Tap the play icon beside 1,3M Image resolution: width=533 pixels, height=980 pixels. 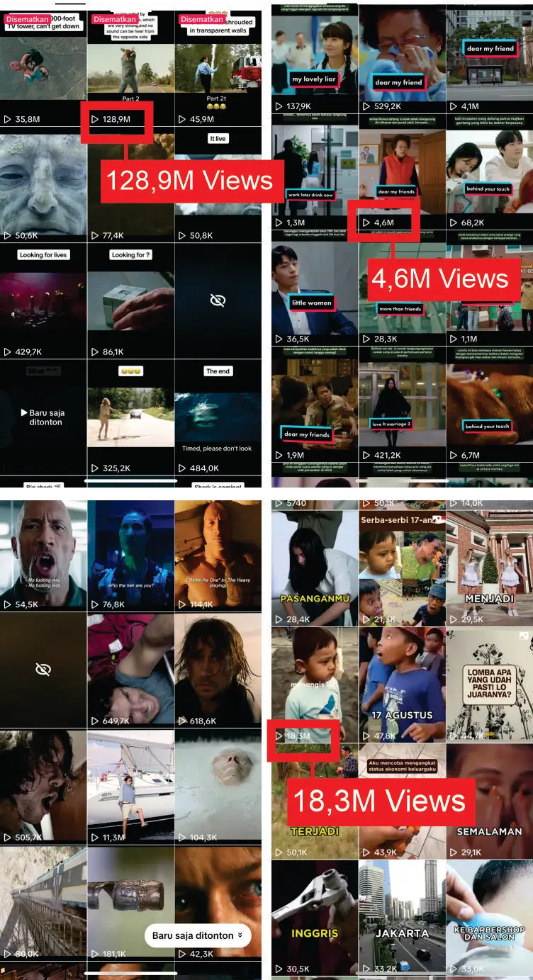(279, 223)
